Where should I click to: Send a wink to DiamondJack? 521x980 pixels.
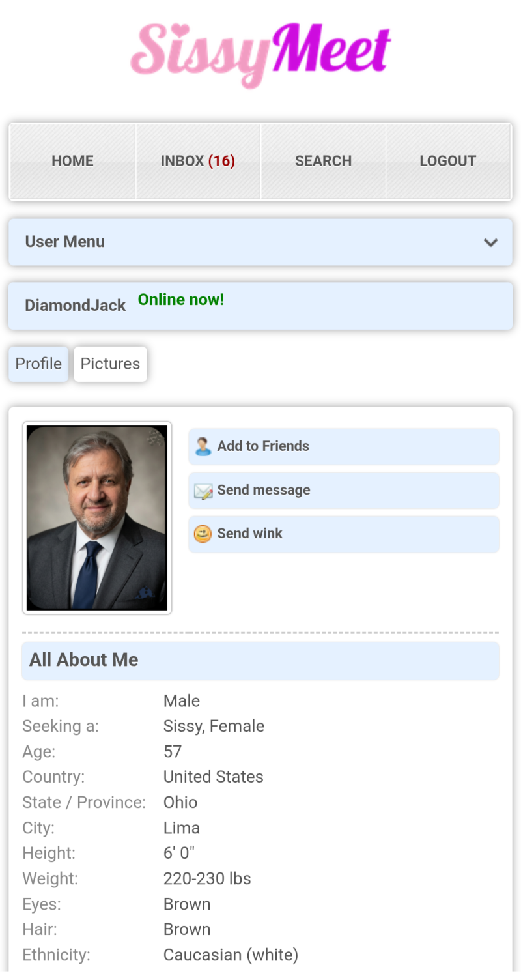click(344, 534)
